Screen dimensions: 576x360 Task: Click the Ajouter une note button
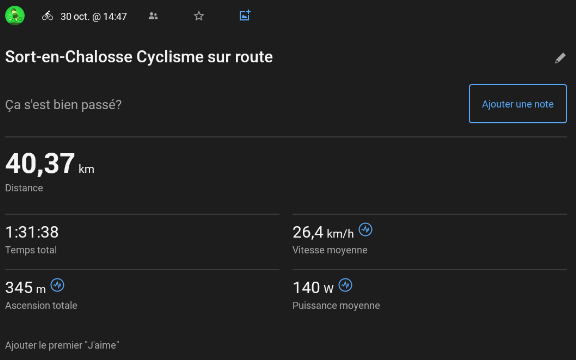pyautogui.click(x=518, y=104)
